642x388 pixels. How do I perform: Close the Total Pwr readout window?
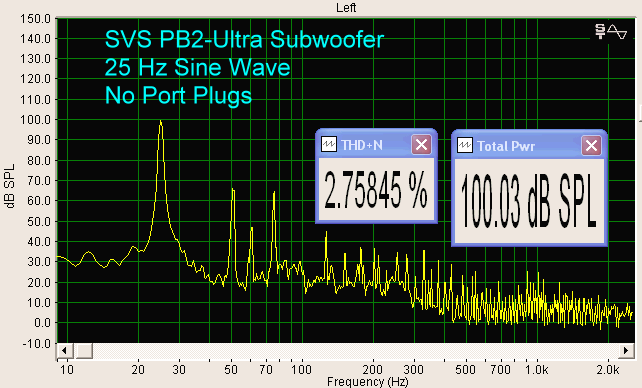(x=591, y=145)
